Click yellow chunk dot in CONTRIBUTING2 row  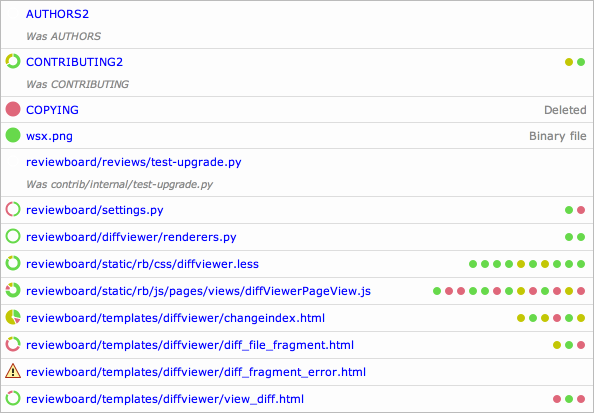pyautogui.click(x=569, y=62)
